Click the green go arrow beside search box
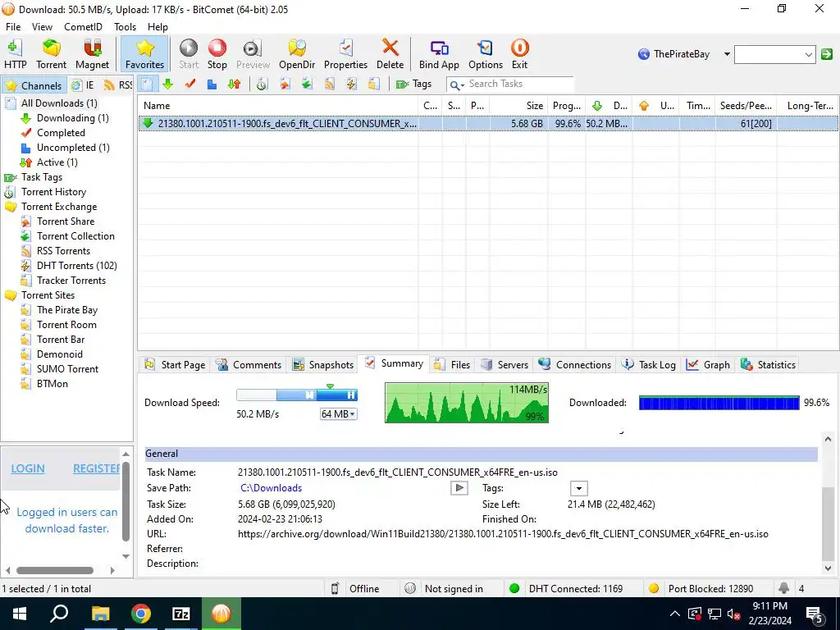The image size is (840, 630). (827, 54)
